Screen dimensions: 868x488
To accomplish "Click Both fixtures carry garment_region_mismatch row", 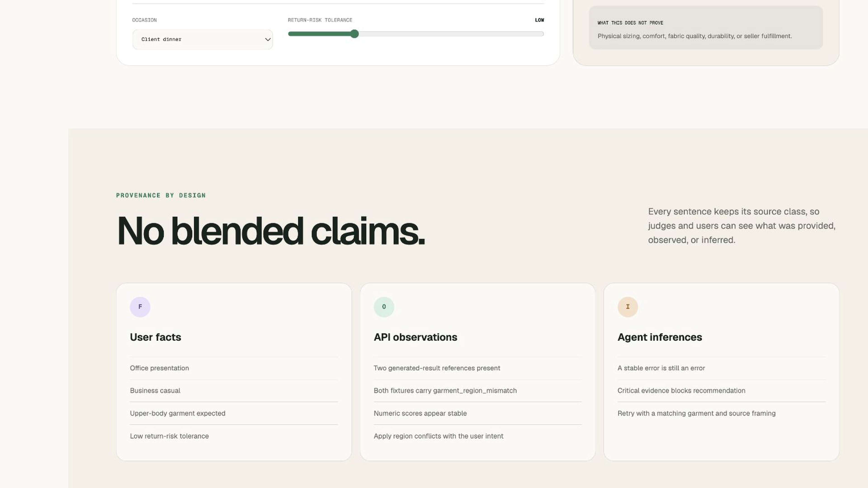I will [477, 391].
